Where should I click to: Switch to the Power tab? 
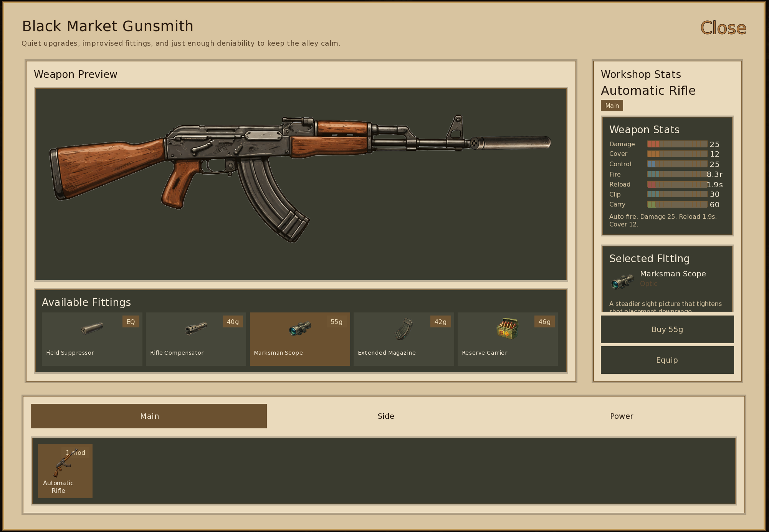tap(621, 416)
